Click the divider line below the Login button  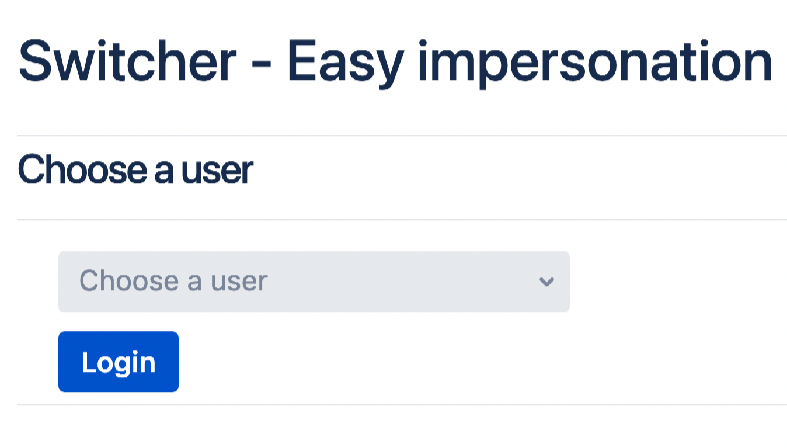tap(402, 405)
